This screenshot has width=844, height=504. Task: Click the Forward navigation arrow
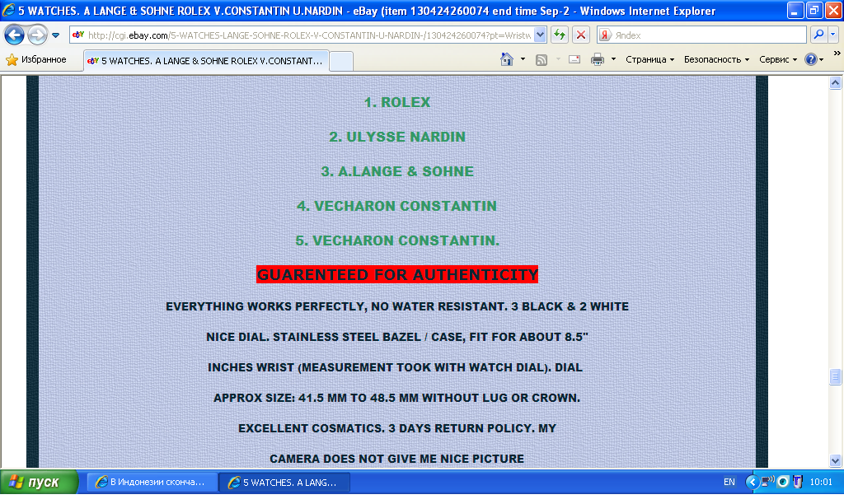point(37,35)
